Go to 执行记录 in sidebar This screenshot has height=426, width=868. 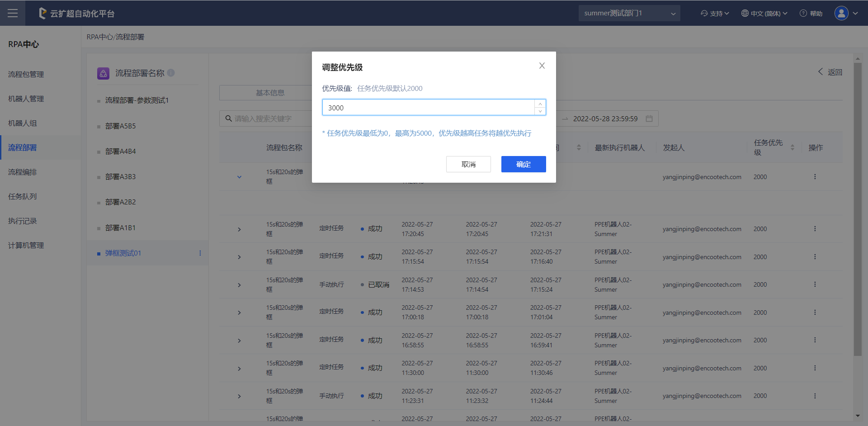coord(23,221)
